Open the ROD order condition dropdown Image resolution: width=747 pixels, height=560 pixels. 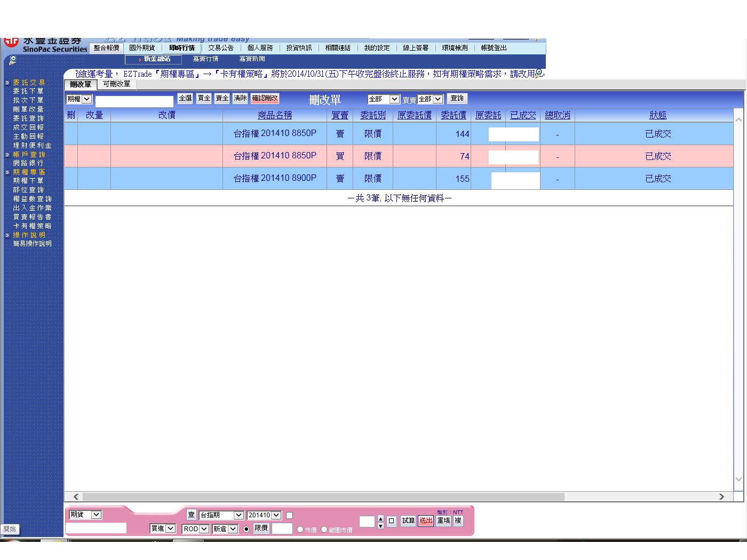[195, 529]
